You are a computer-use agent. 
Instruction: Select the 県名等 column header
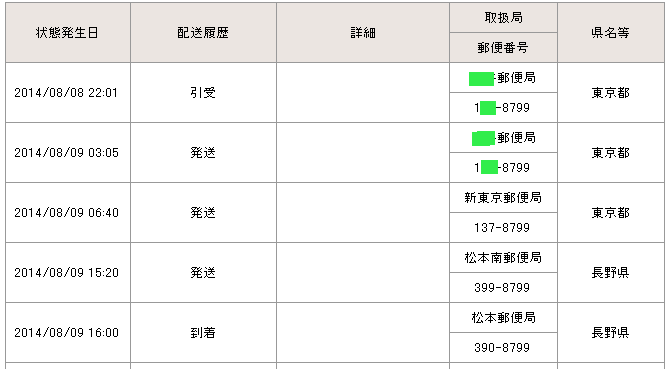611,32
